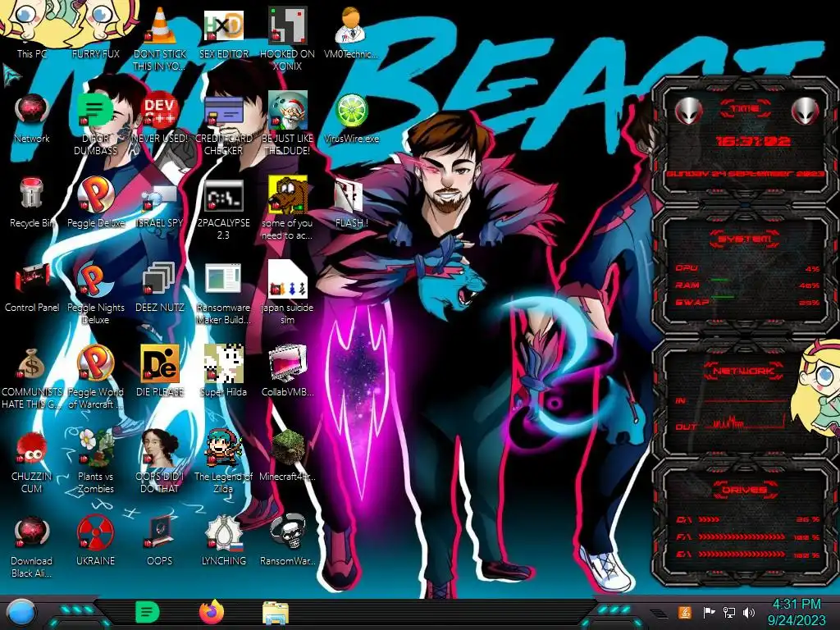Launch Plants vs Zombies
The width and height of the screenshot is (840, 630).
point(95,461)
